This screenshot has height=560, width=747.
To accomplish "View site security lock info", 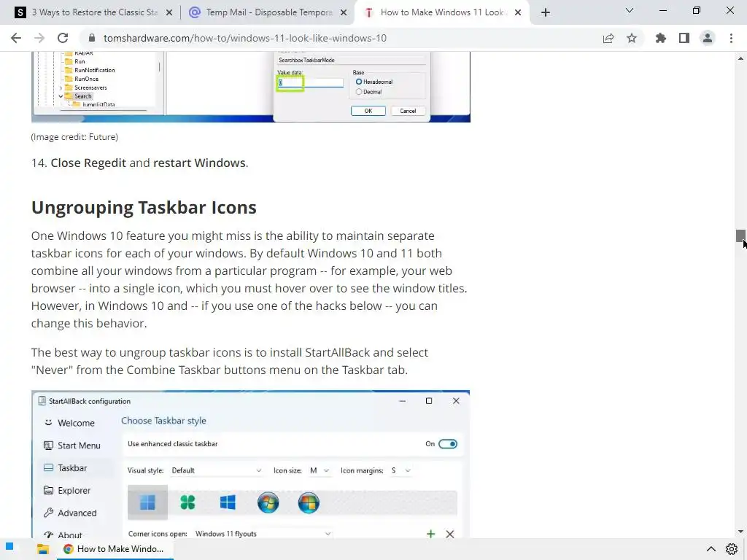I will [x=92, y=38].
